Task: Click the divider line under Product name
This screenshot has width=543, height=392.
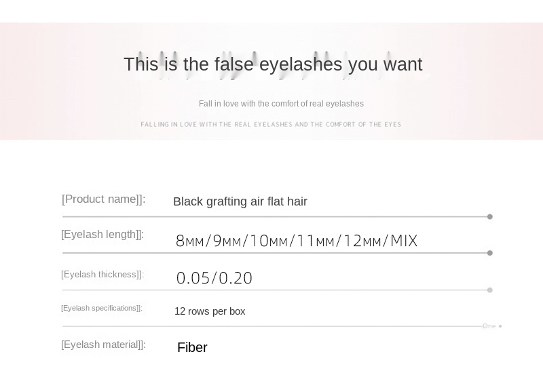Action: click(275, 216)
